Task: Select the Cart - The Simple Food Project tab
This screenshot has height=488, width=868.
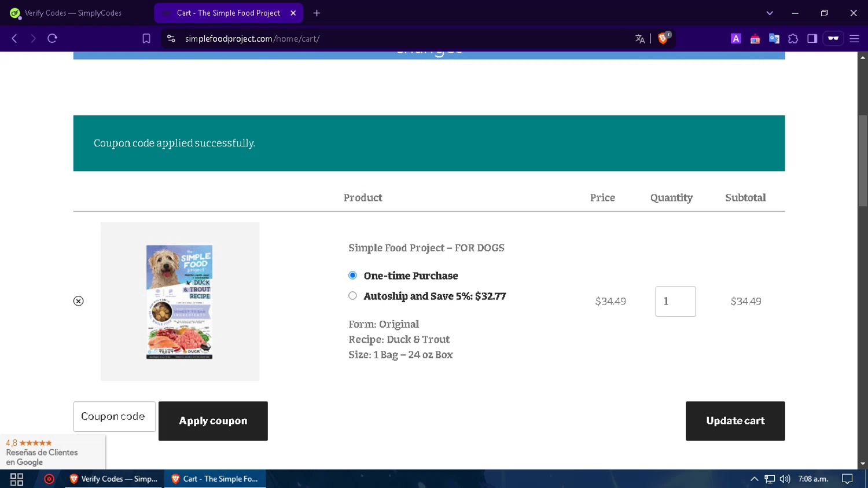Action: tap(228, 13)
